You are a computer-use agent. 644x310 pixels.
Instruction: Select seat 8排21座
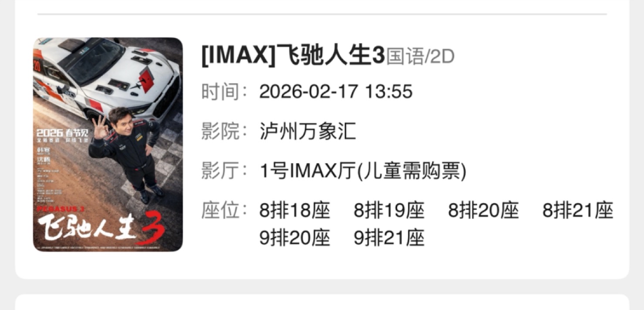pos(578,211)
